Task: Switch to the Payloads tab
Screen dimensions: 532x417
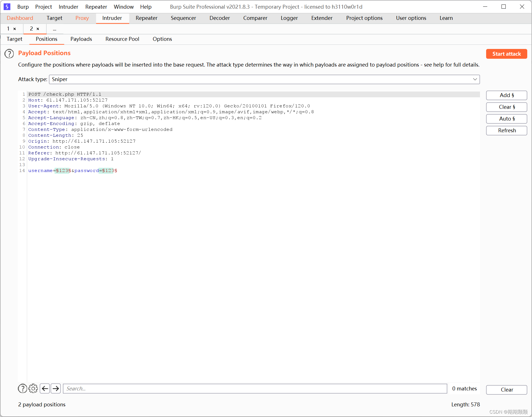Action: tap(81, 39)
